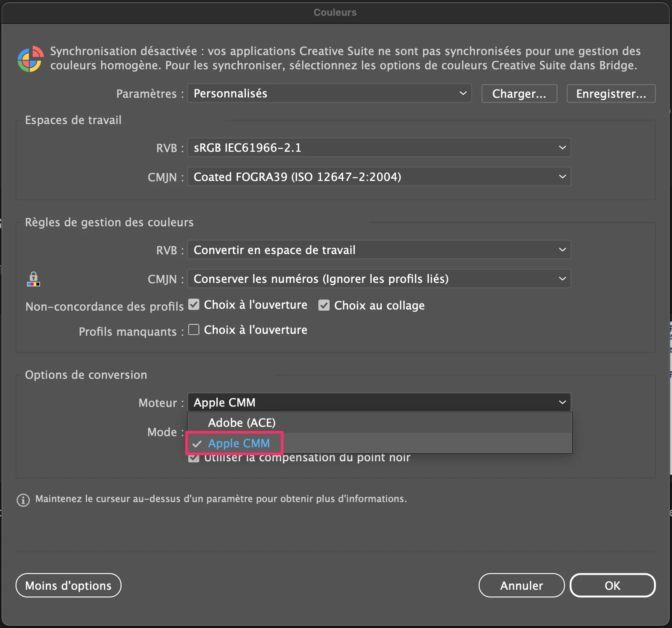
Task: Click the color synchronization wheel icon
Action: click(x=30, y=59)
